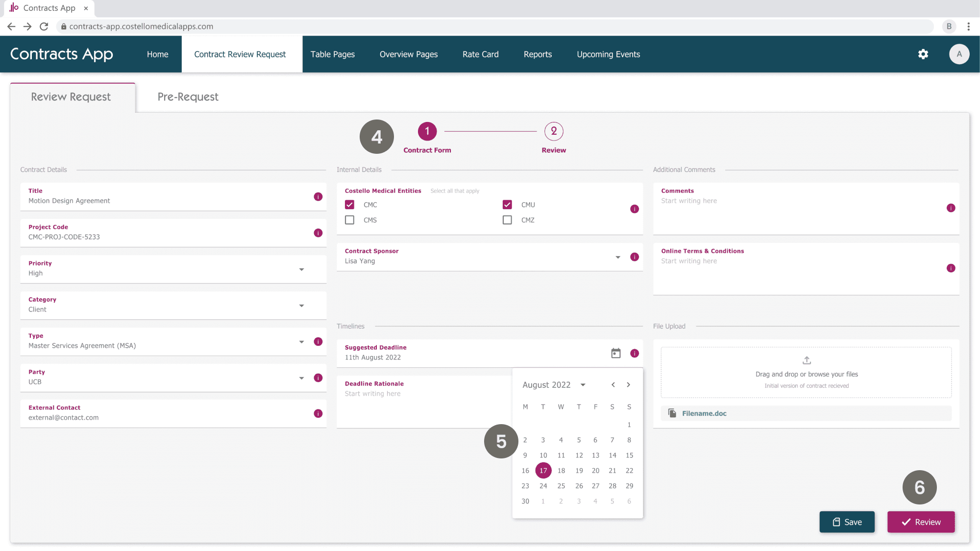Click the upload icon in the File Upload area
The height and width of the screenshot is (551, 980).
coord(806,360)
